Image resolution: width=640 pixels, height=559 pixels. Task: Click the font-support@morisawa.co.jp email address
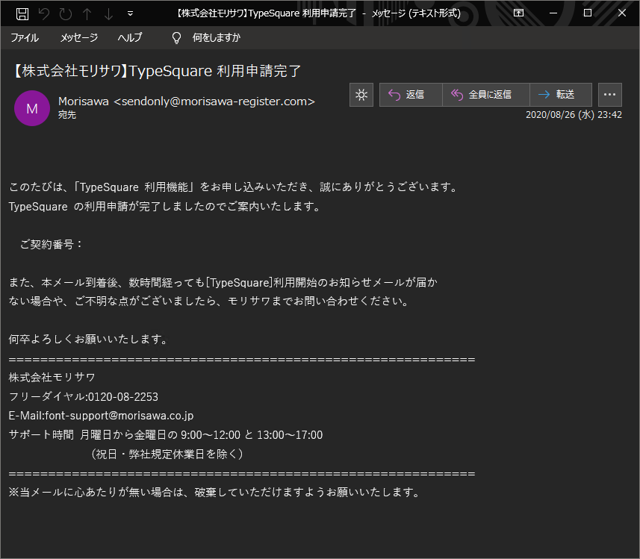click(x=119, y=416)
